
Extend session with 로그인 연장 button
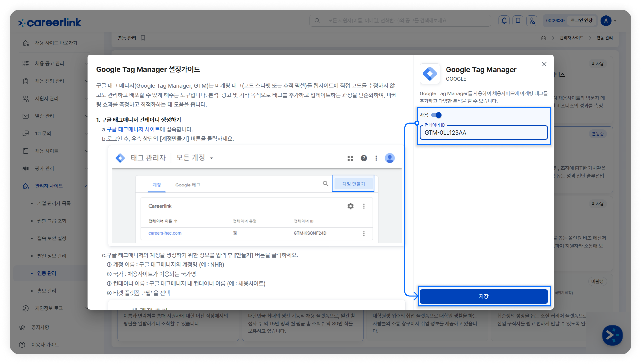[x=582, y=20]
